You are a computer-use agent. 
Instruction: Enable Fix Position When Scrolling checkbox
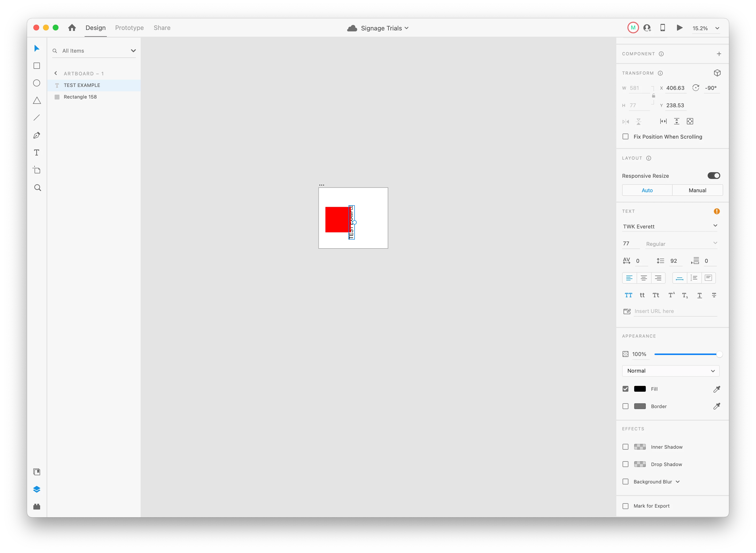(625, 137)
